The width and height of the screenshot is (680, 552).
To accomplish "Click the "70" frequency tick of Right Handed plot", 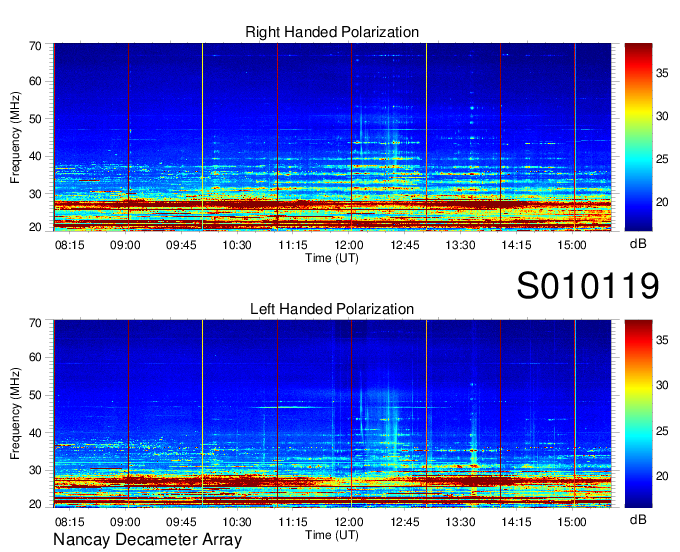I will click(x=35, y=46).
